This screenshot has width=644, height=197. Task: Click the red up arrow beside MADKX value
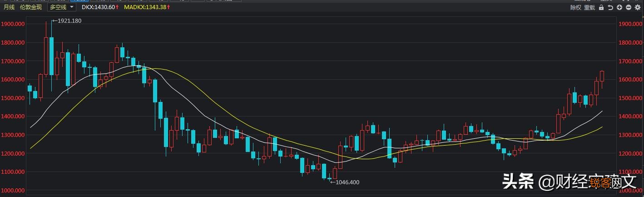(168, 7)
